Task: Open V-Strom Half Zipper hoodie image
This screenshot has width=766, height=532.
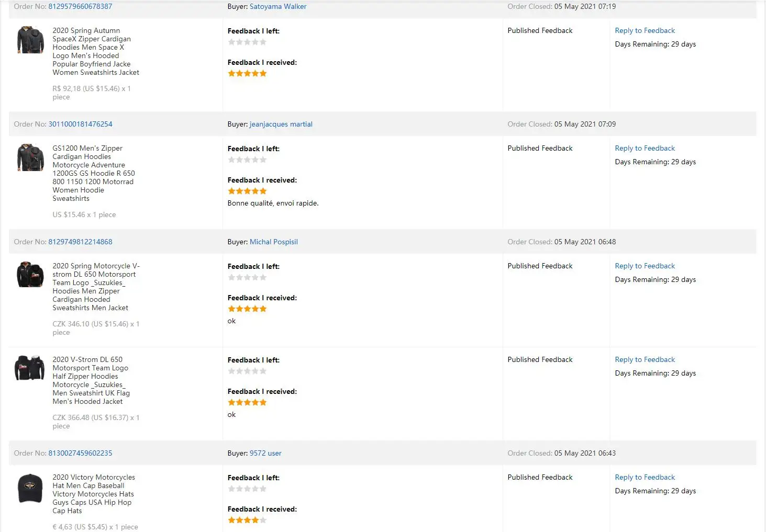Action: tap(30, 368)
